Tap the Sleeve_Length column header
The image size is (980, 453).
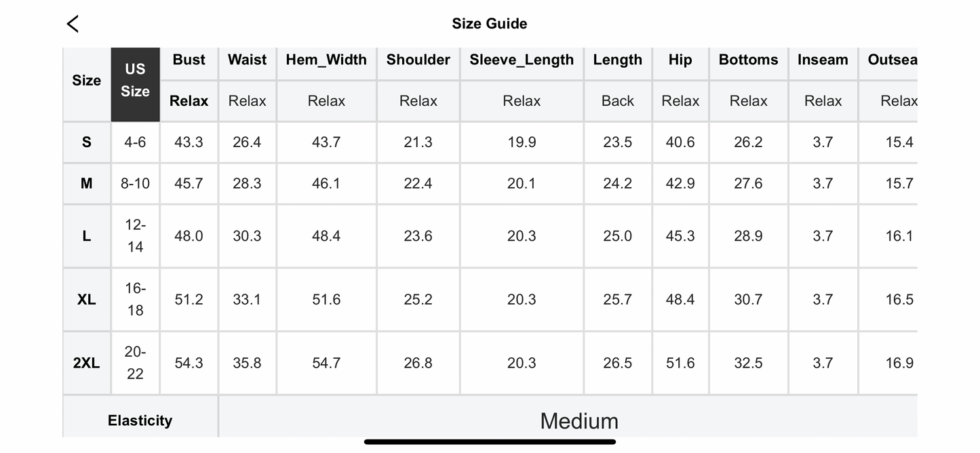pos(522,60)
